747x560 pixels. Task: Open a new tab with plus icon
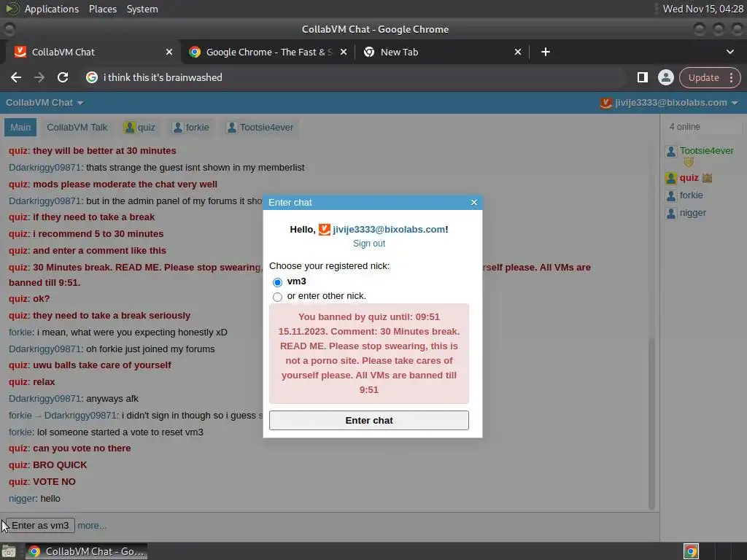click(546, 52)
